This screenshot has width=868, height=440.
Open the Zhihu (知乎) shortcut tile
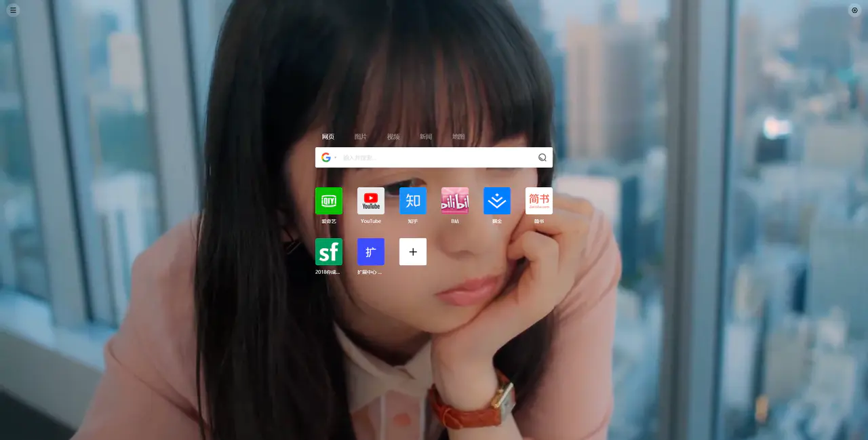pos(413,201)
